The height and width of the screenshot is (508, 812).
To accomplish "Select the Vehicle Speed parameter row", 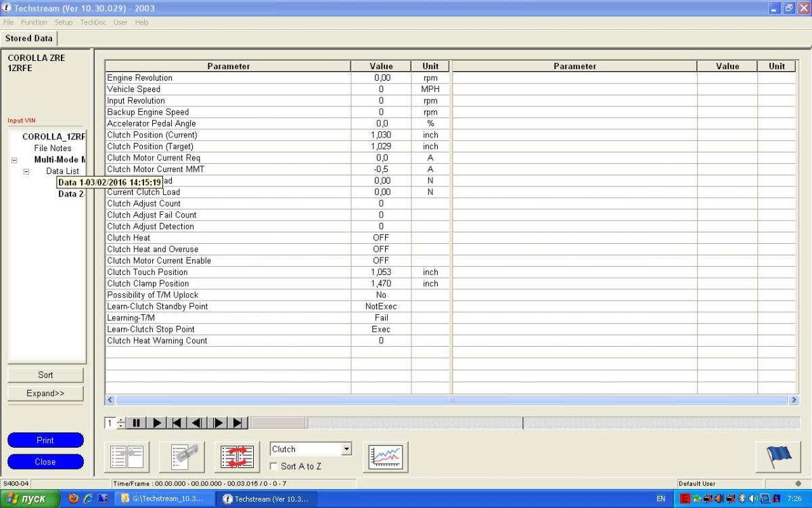I will [277, 89].
